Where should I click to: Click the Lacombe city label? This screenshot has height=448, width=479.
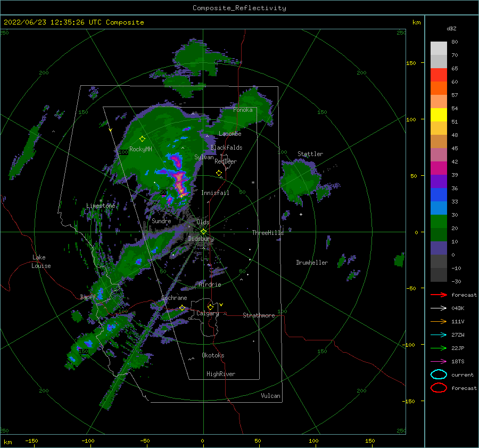[230, 134]
